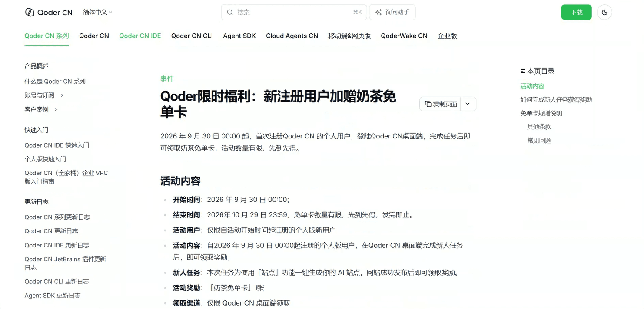Open 什么是 Qoder CN 系列 page
Image resolution: width=644 pixels, height=309 pixels.
click(55, 81)
